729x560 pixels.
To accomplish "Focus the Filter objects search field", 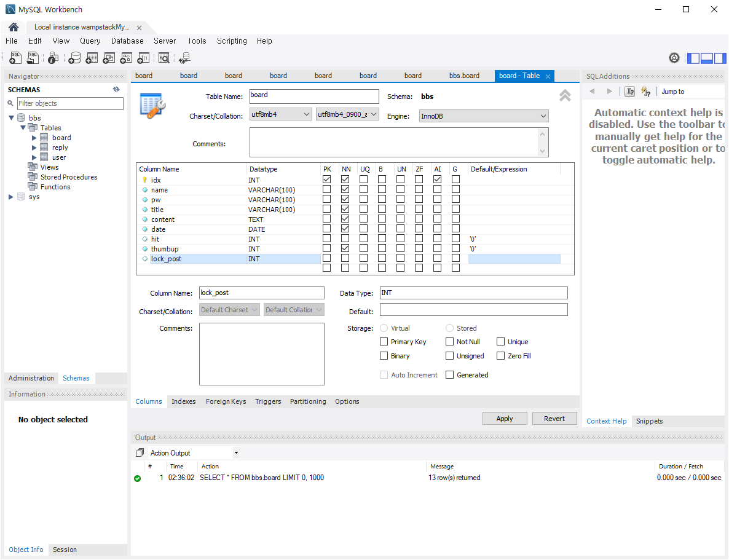I will (x=70, y=103).
